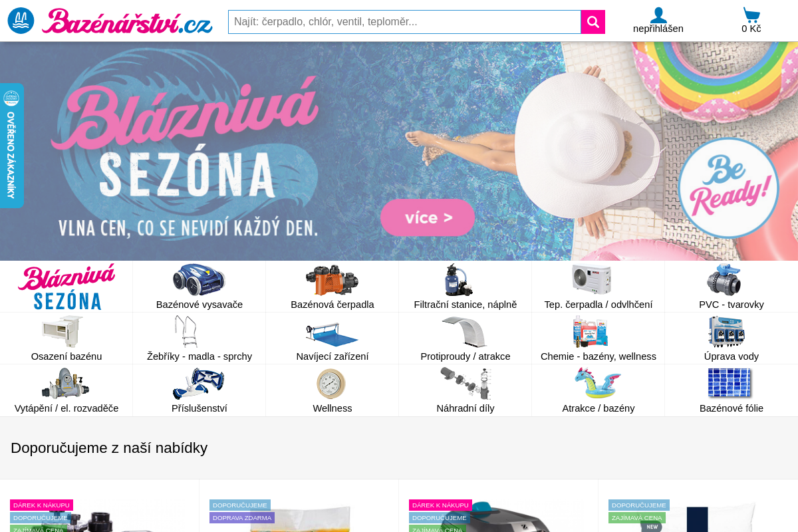Click the Wellness thermometer icon

click(x=331, y=384)
